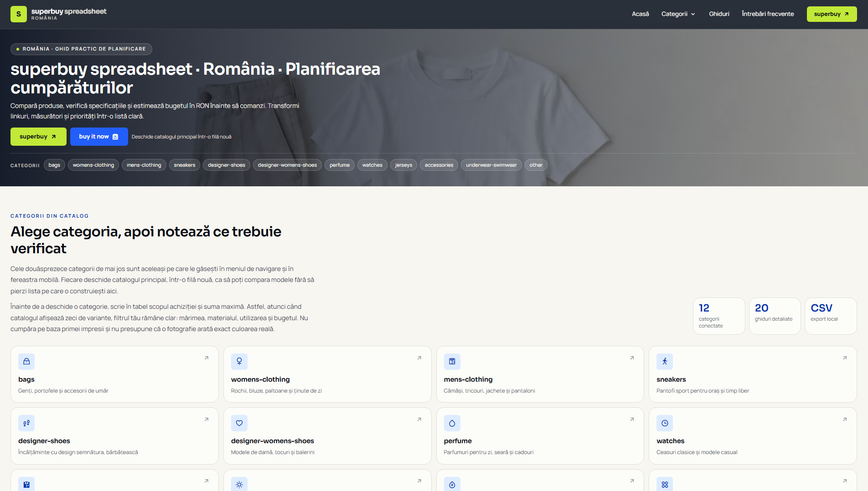The width and height of the screenshot is (868, 491).
Task: Select the designer-shoes category chip
Action: click(x=227, y=165)
